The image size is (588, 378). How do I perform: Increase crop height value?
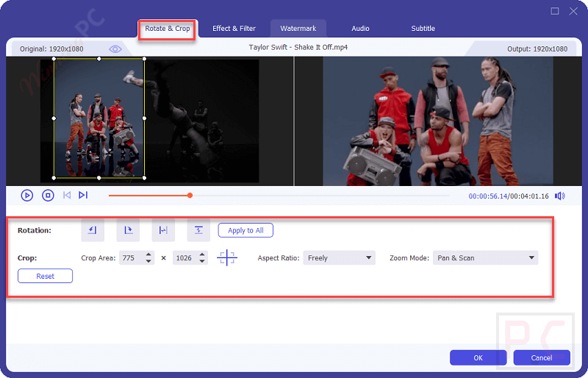click(x=202, y=254)
